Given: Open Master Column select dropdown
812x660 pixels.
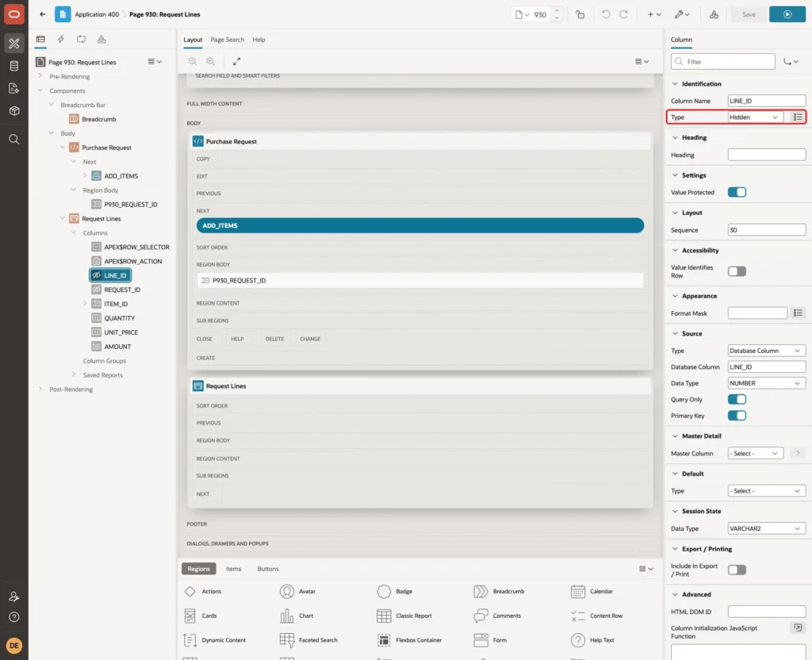Looking at the screenshot, I should point(755,453).
